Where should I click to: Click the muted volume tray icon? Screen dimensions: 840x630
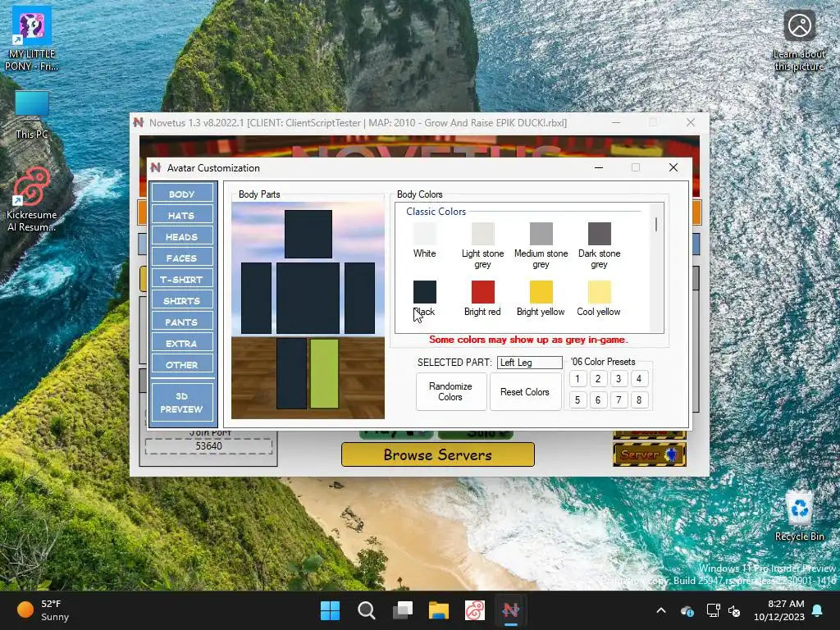click(x=734, y=610)
